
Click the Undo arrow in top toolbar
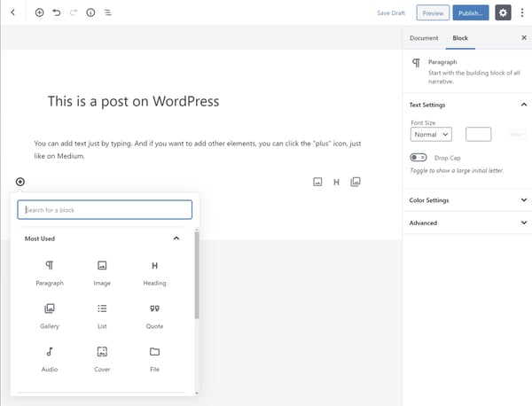click(57, 13)
